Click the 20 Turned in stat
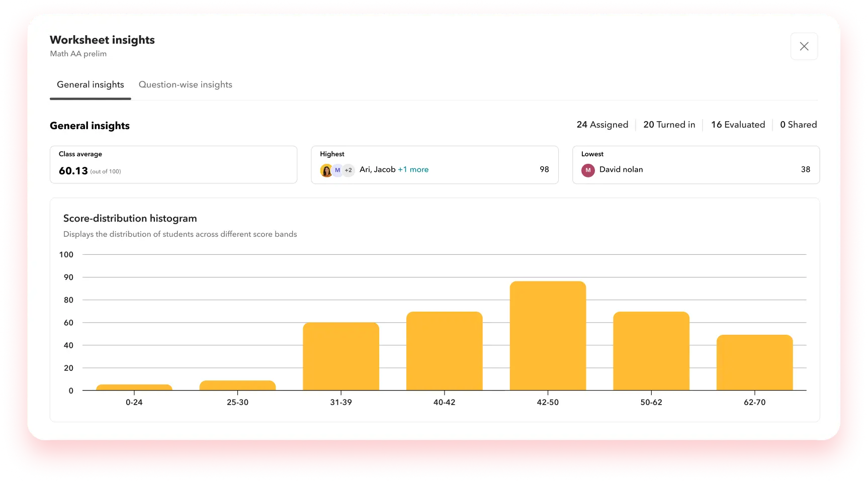Screen dimensions: 868x481 tap(669, 125)
